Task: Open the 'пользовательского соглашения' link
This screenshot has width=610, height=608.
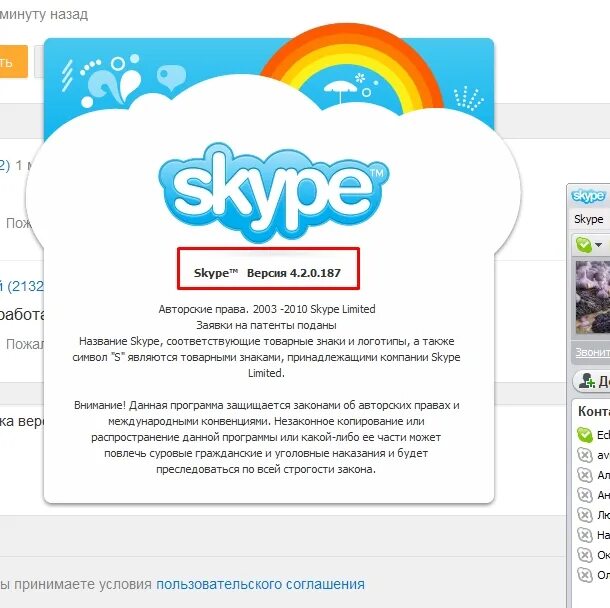Action: pos(260,584)
